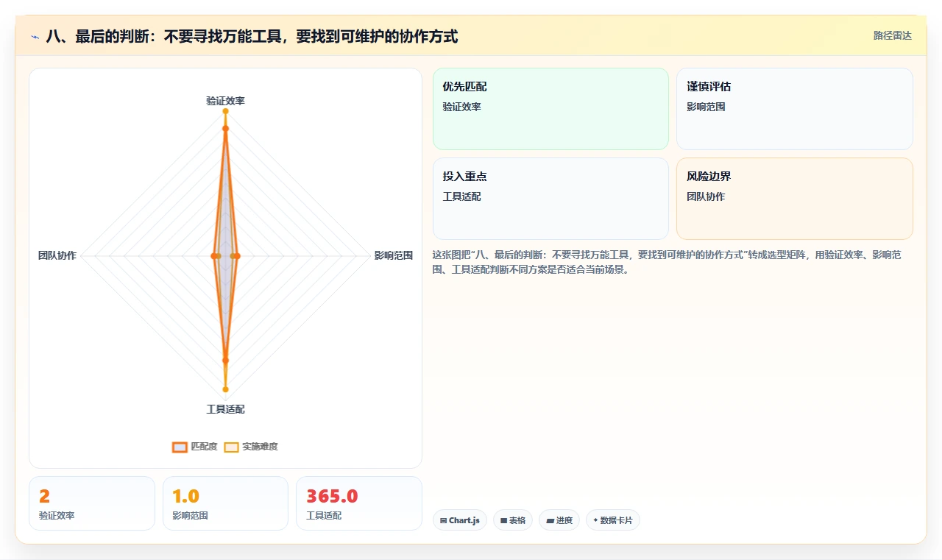Click the yellow data point nearest the 工具适配 label
This screenshot has height=560, width=942.
coord(225,389)
